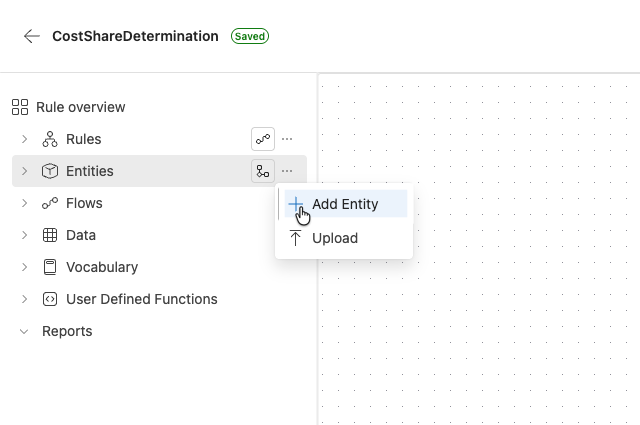Open Rule overview
Image resolution: width=640 pixels, height=425 pixels.
tap(80, 107)
